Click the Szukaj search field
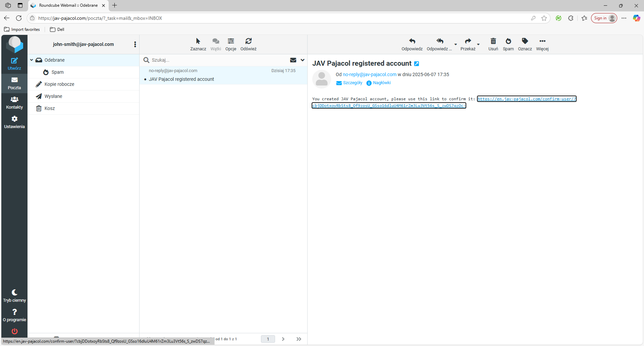Screen dimensions: 644x346 (x=215, y=60)
